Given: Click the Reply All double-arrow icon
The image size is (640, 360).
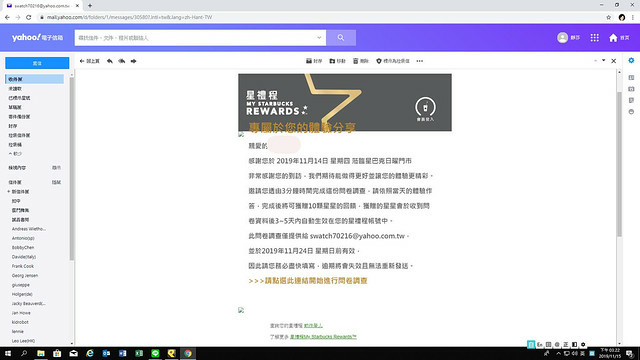Looking at the screenshot, I should point(122,61).
